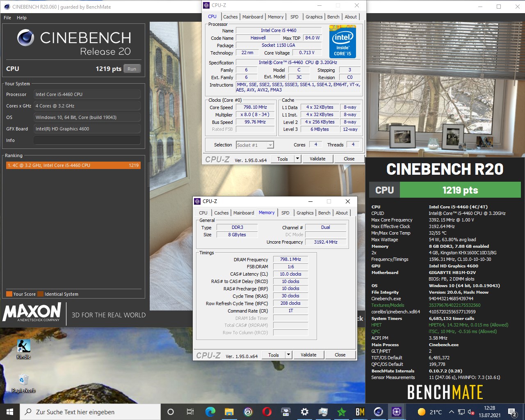The image size is (525, 420).
Task: Click the empty Info field in Cinebench
Action: pyautogui.click(x=87, y=140)
